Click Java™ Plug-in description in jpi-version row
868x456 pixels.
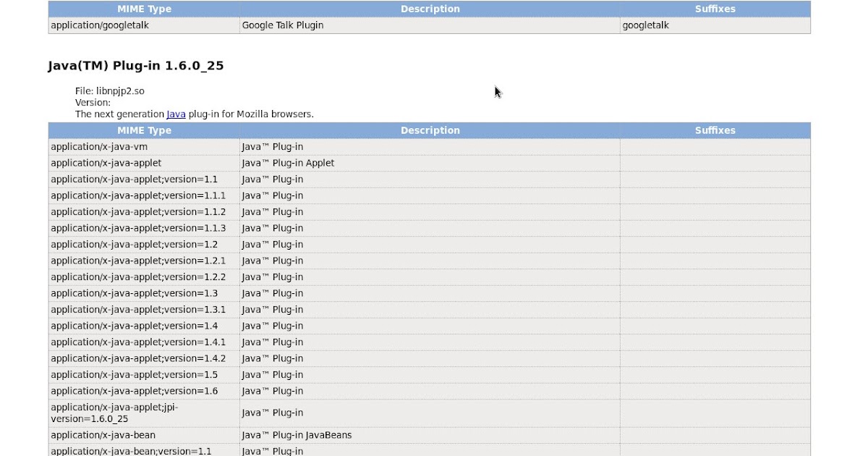(x=430, y=413)
